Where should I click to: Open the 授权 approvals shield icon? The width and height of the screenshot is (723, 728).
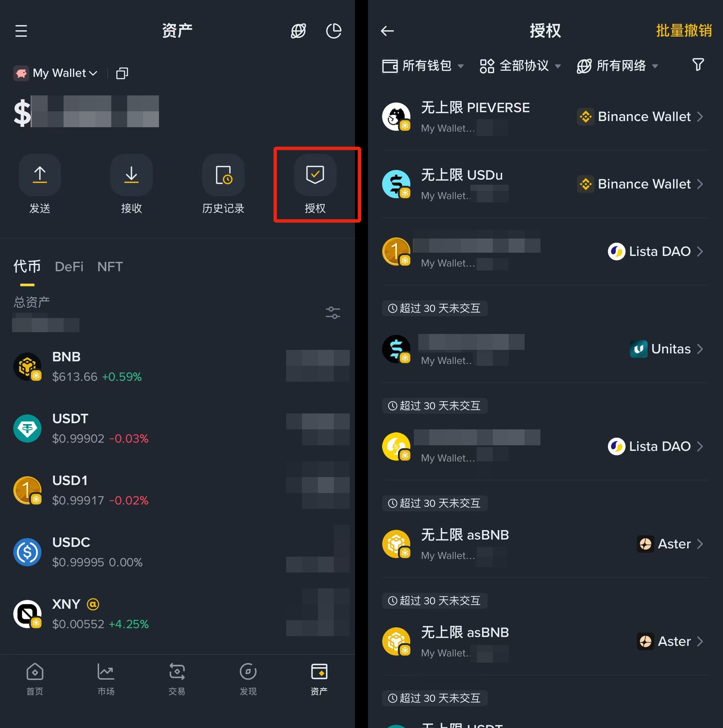click(x=315, y=175)
